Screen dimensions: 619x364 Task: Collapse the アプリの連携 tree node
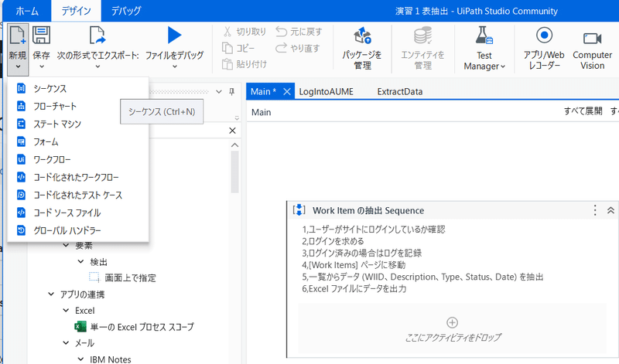[x=51, y=294]
